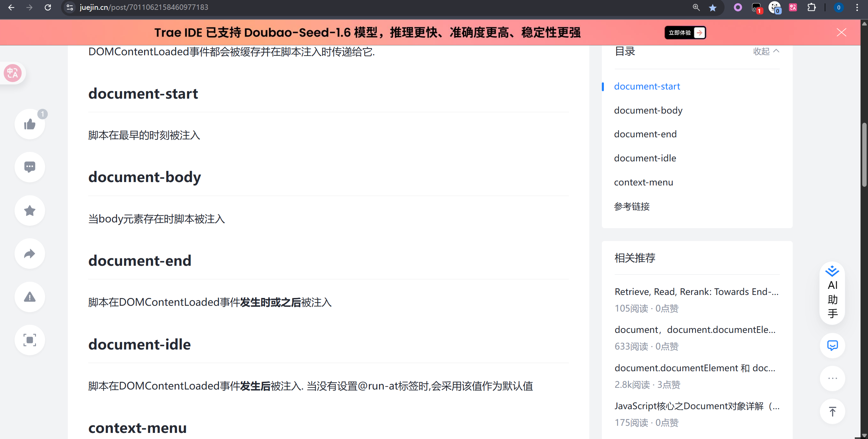Report the article via the warning icon
Viewport: 868px width, 439px height.
30,297
